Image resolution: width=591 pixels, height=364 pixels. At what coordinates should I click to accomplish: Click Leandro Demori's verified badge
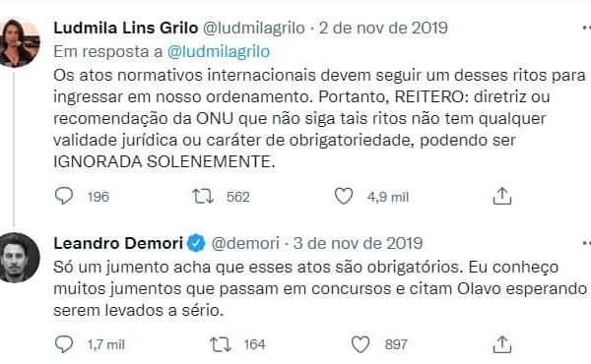(x=196, y=244)
